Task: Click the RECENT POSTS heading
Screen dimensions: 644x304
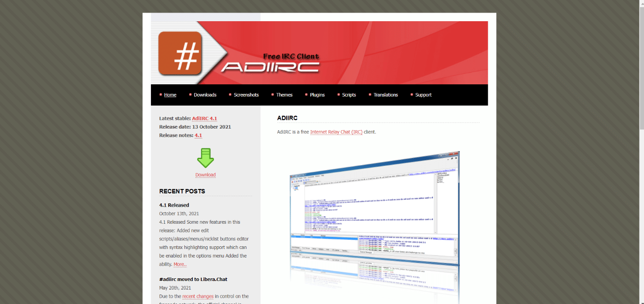Action: click(x=182, y=191)
